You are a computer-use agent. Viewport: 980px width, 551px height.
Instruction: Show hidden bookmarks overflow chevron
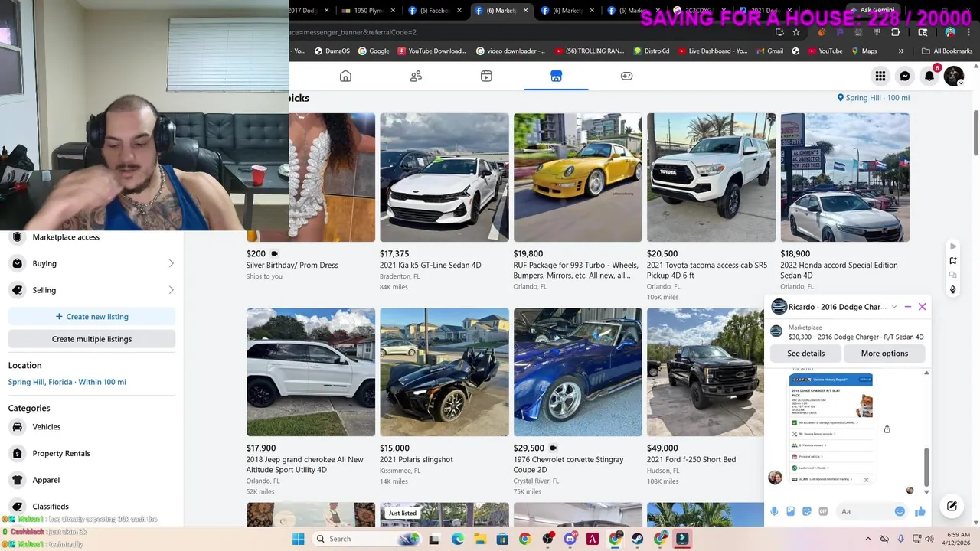point(901,51)
